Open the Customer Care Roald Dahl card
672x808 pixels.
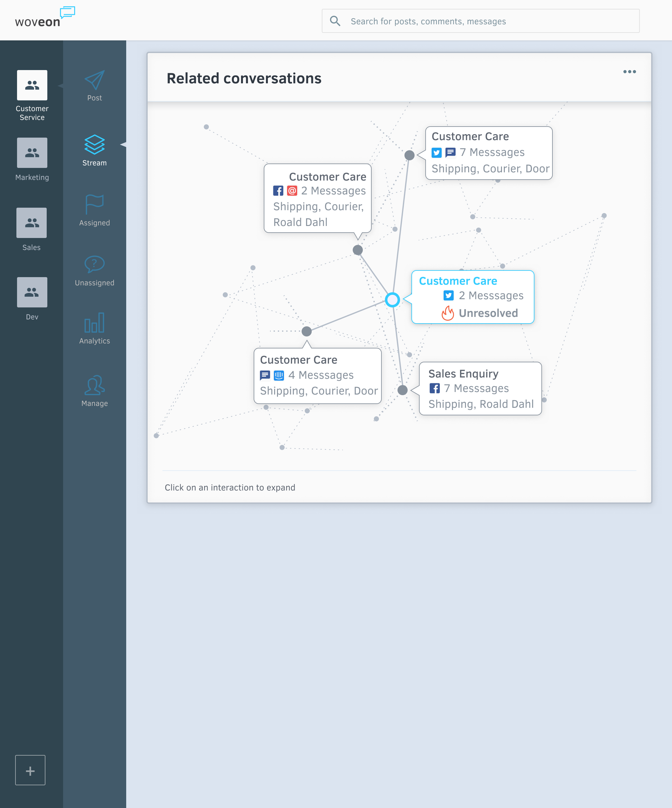318,199
